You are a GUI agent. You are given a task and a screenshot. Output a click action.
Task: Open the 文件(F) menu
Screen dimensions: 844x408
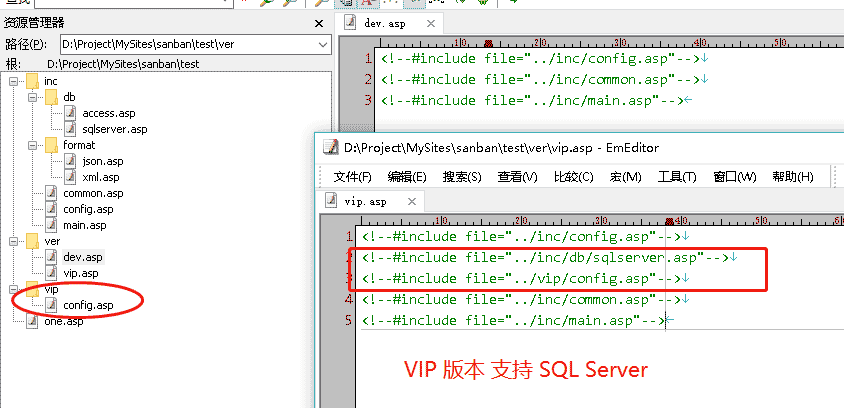352,177
